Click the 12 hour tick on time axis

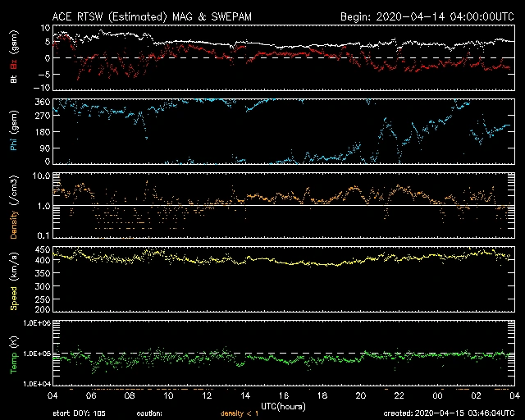pos(207,395)
